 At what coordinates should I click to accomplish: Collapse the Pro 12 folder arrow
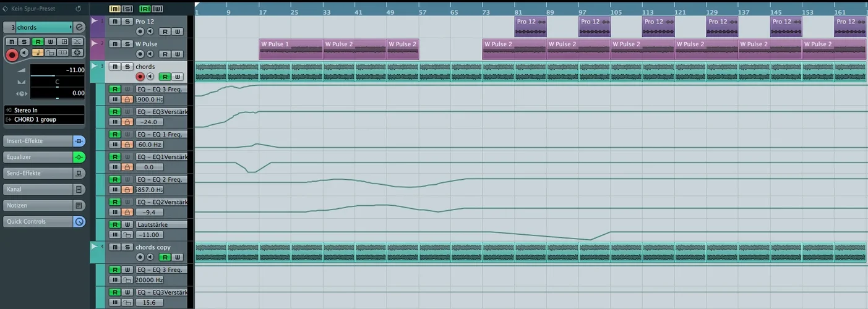(94, 21)
